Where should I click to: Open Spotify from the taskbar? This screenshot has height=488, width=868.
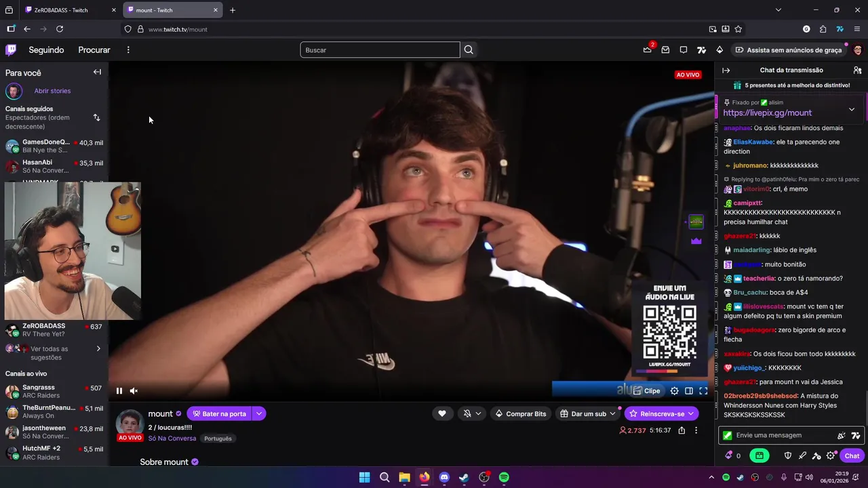pos(504,477)
